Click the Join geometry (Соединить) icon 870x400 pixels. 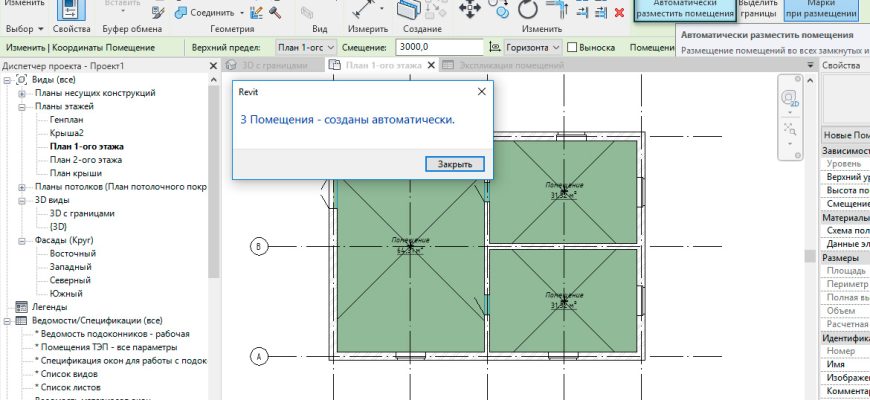(x=177, y=13)
